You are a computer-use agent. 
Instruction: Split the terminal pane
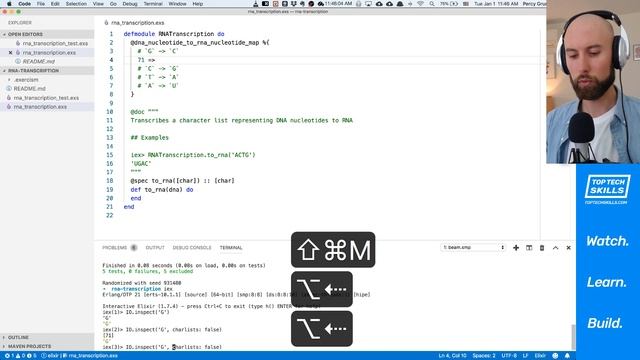click(529, 248)
